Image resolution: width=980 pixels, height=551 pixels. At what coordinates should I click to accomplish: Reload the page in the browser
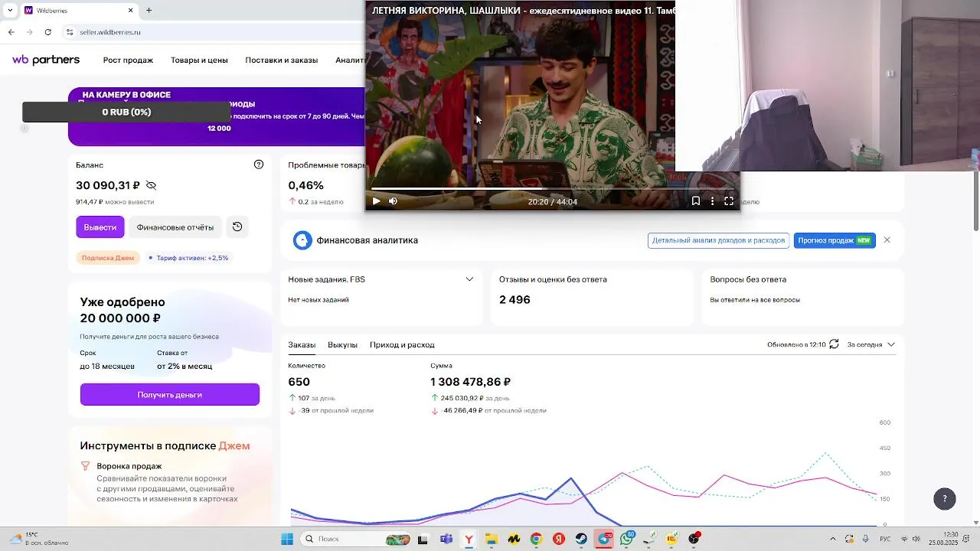click(48, 32)
